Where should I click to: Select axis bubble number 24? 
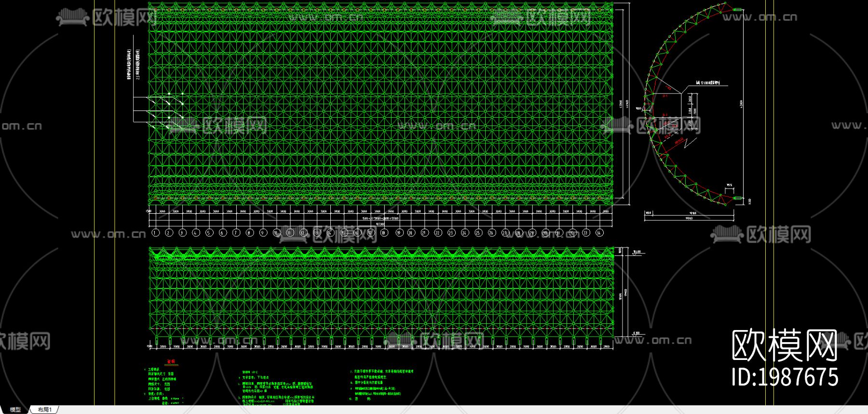pyautogui.click(x=464, y=233)
